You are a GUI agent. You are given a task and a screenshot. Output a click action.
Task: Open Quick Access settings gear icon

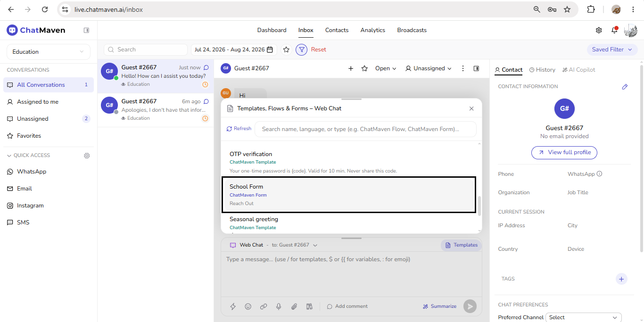click(x=87, y=156)
